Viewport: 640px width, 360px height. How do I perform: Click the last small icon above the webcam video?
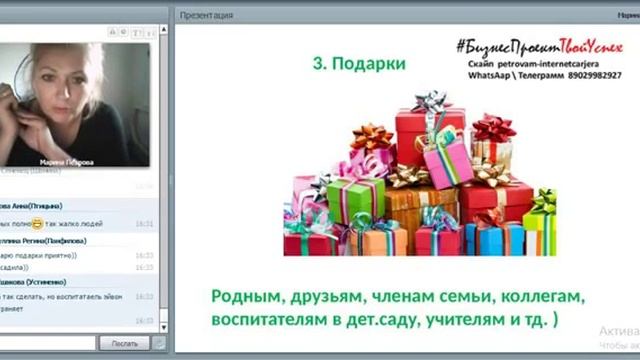[151, 33]
